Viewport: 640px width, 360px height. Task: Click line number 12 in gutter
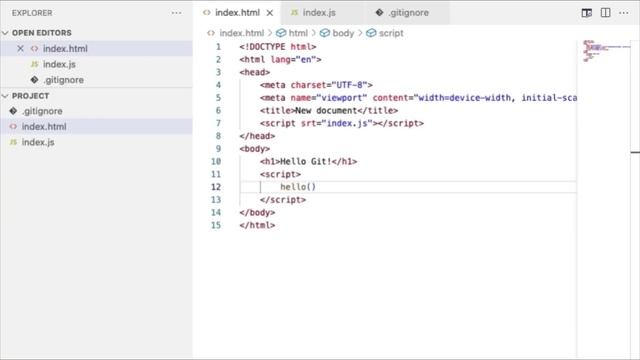click(216, 187)
